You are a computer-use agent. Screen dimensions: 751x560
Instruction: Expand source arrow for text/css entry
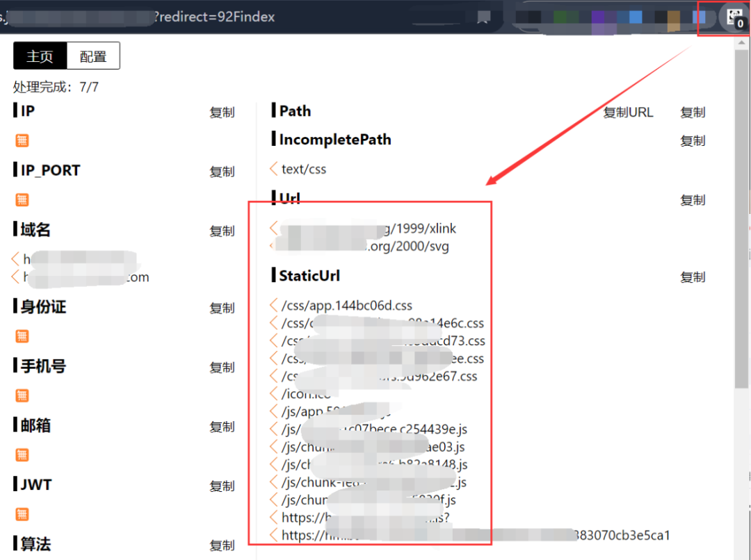coord(273,169)
